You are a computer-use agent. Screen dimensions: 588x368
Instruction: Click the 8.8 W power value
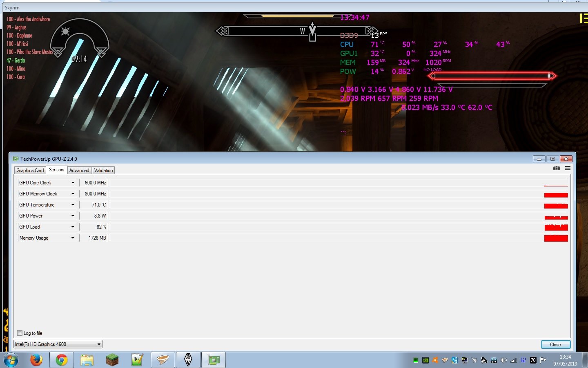pyautogui.click(x=94, y=216)
